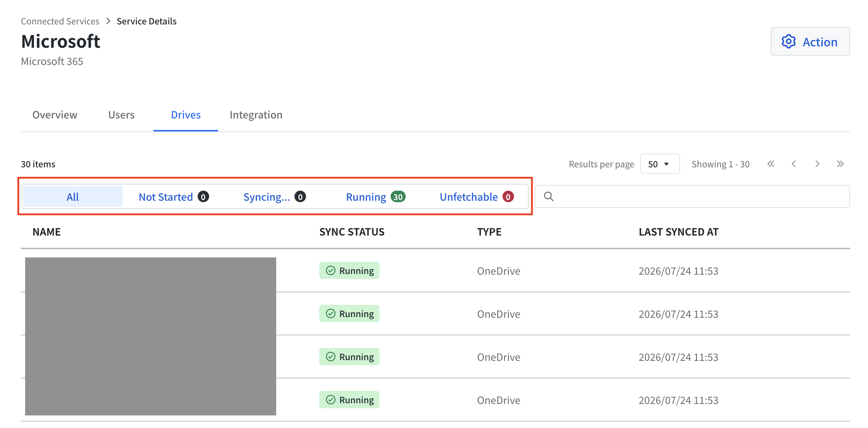Click the gear icon in the Action button
Screen dimensions: 868x428
click(788, 42)
